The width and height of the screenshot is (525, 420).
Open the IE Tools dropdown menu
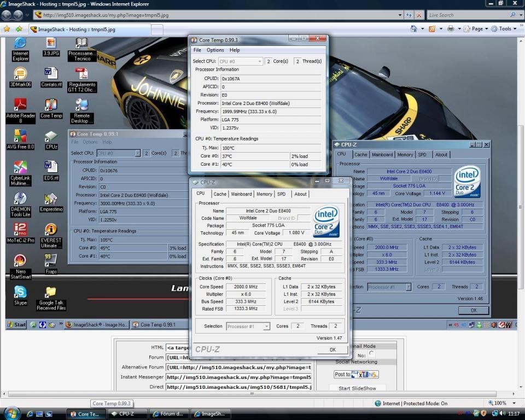pos(504,29)
